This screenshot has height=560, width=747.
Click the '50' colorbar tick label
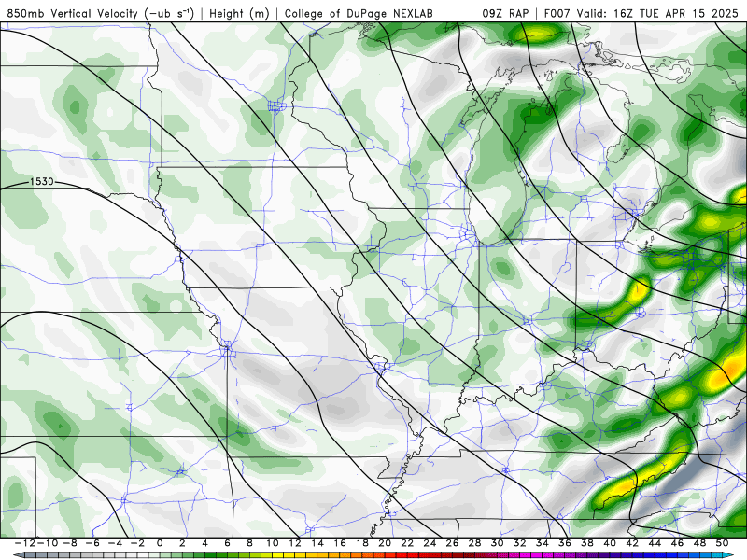[x=722, y=543]
